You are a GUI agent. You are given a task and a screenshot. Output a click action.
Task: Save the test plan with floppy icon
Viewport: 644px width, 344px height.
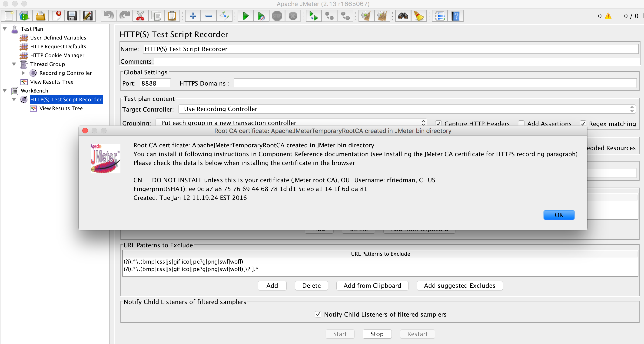(72, 16)
